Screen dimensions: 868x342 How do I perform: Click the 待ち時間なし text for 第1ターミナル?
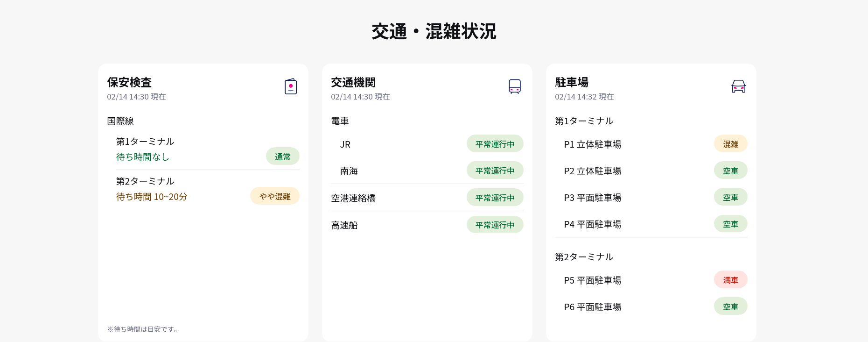pos(142,157)
